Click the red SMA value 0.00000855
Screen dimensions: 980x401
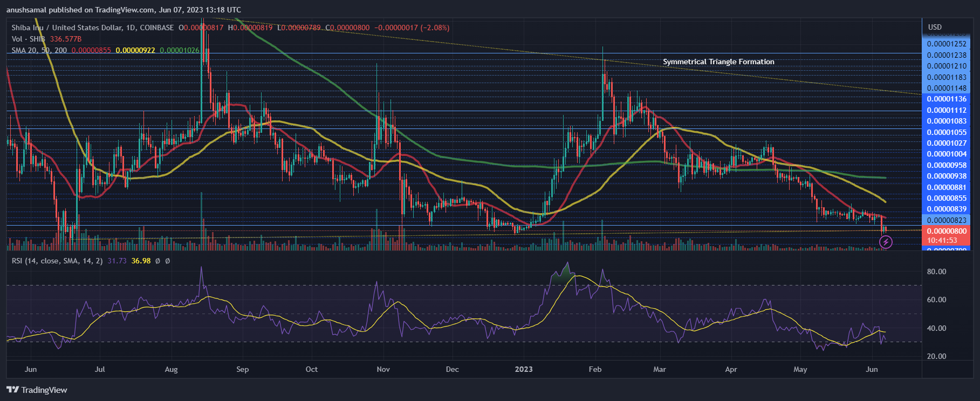91,50
